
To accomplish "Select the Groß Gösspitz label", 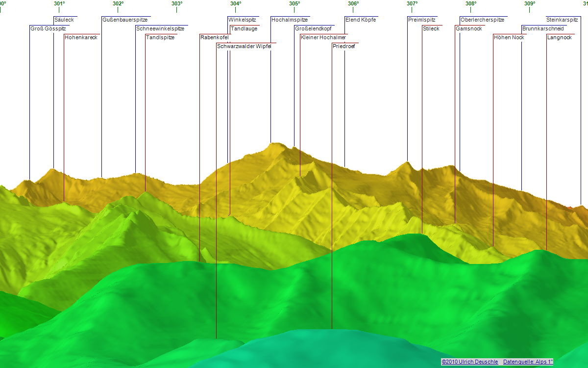I will point(48,29).
